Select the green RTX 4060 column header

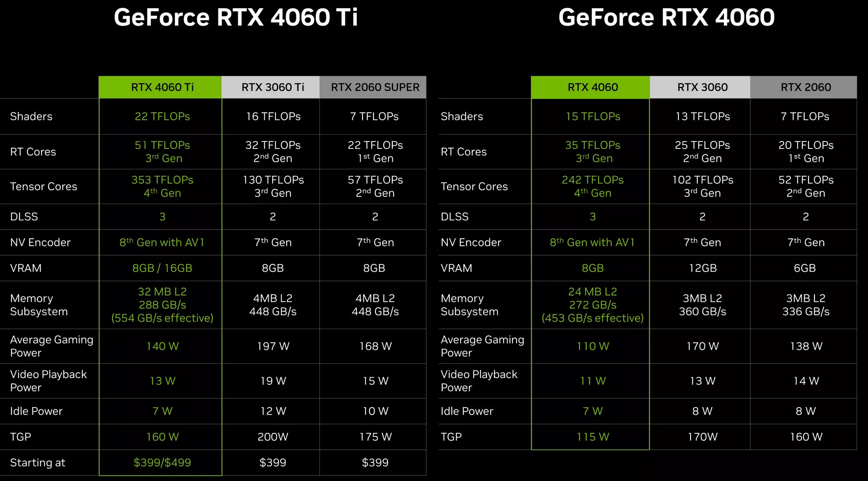(x=592, y=87)
